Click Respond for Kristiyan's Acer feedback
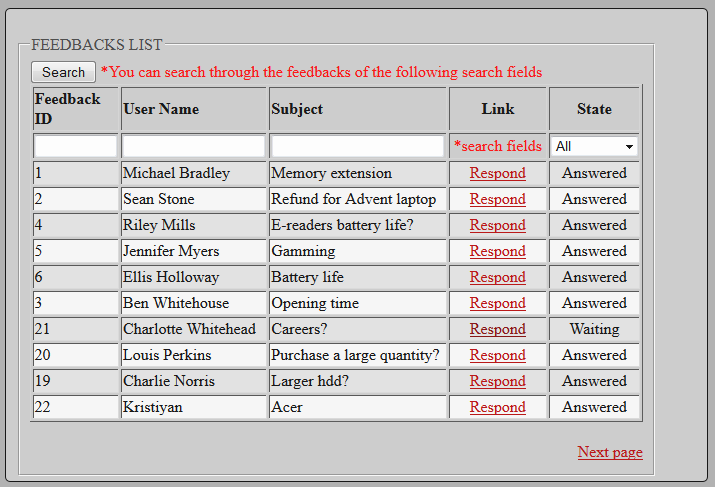 497,407
